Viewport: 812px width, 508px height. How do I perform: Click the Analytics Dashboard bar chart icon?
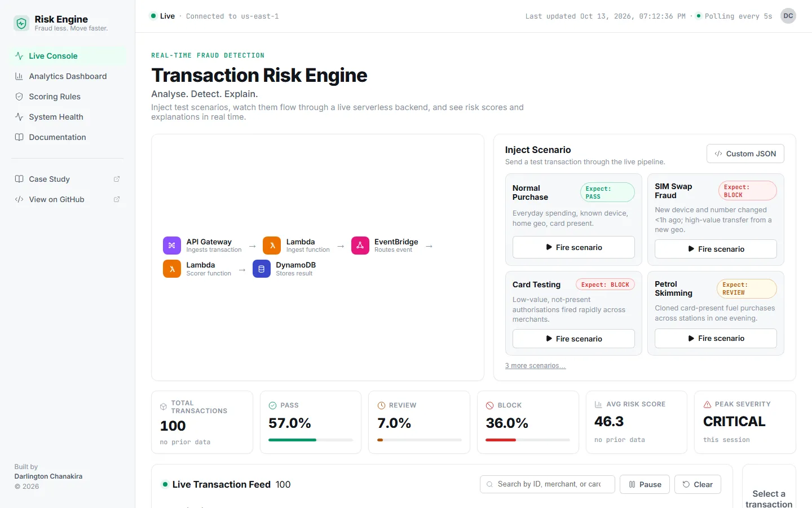[x=19, y=76]
